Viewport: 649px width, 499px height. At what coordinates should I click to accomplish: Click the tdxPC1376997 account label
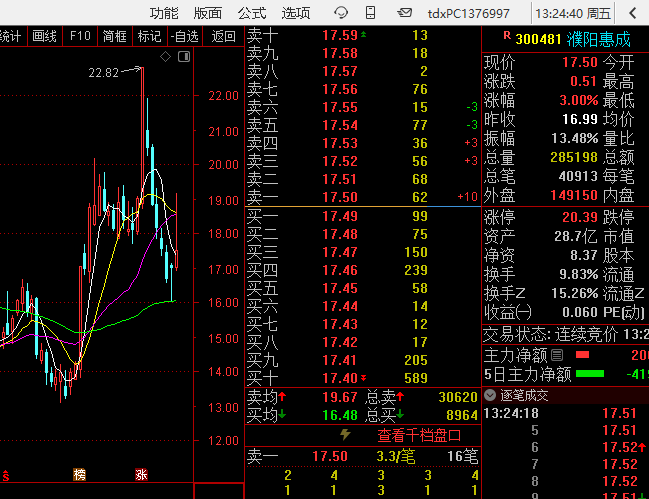click(469, 14)
